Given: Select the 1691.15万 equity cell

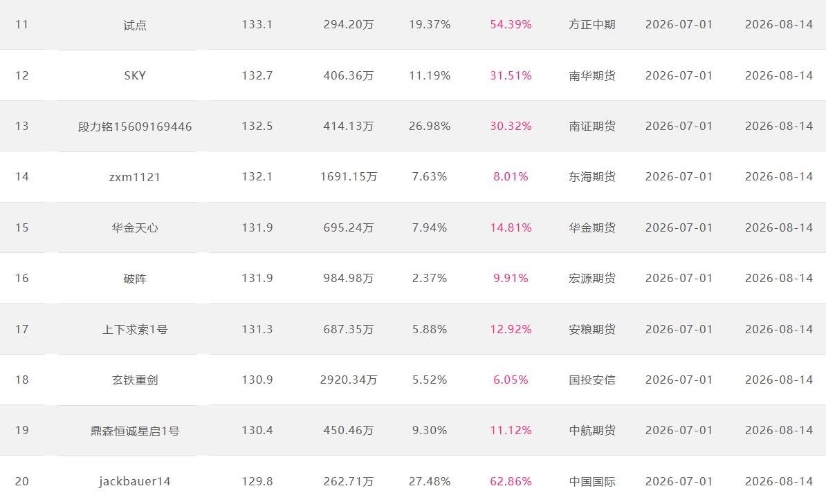Looking at the screenshot, I should [349, 176].
